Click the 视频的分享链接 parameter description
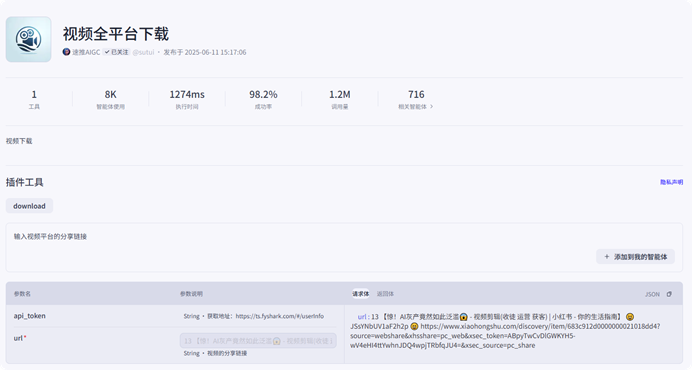 point(227,353)
